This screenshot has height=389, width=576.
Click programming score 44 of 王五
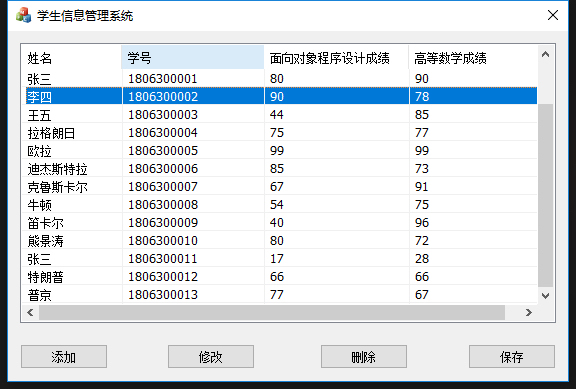277,115
